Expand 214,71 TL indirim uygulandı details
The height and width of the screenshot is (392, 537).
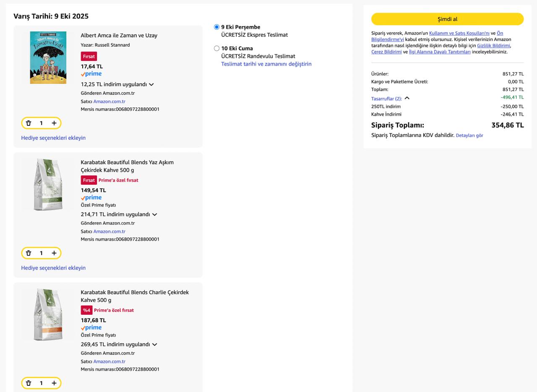pyautogui.click(x=155, y=214)
